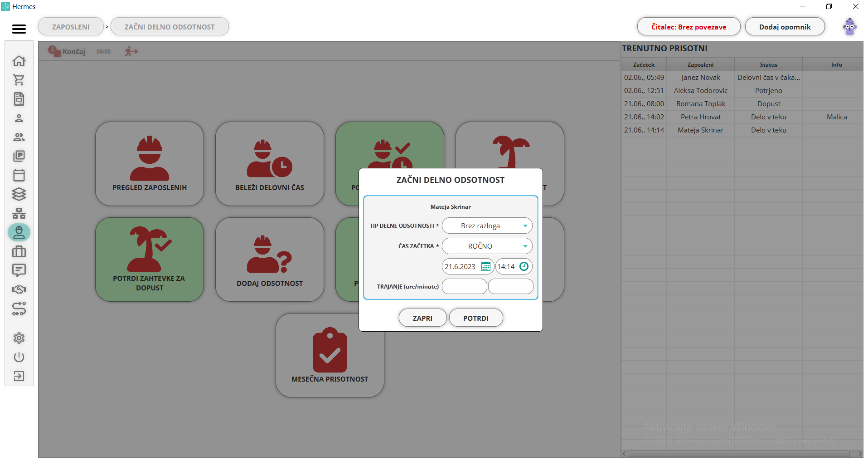
Task: Click the Dopust status cell
Action: [x=768, y=104]
